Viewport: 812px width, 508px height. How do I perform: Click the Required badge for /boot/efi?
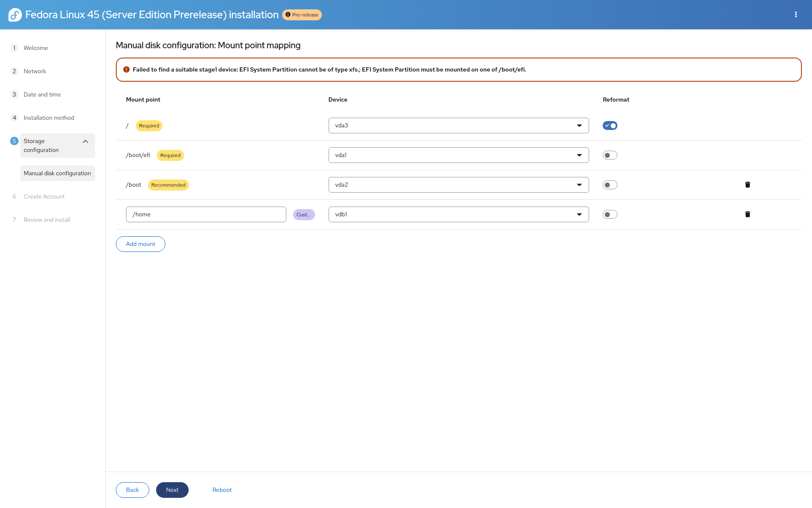click(x=170, y=155)
